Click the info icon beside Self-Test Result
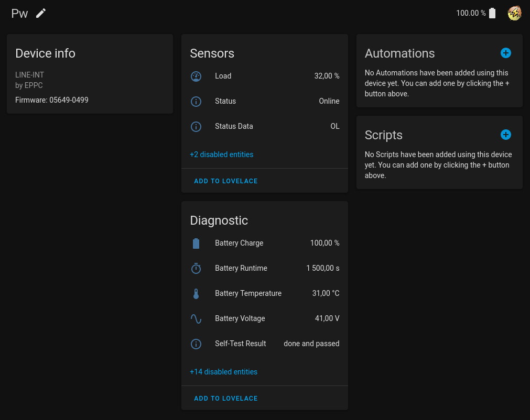 [x=196, y=344]
